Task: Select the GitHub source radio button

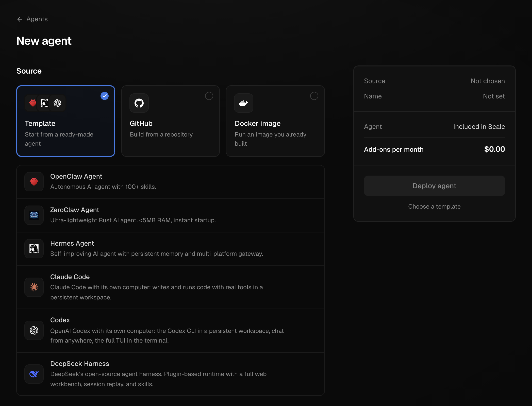Action: (209, 96)
